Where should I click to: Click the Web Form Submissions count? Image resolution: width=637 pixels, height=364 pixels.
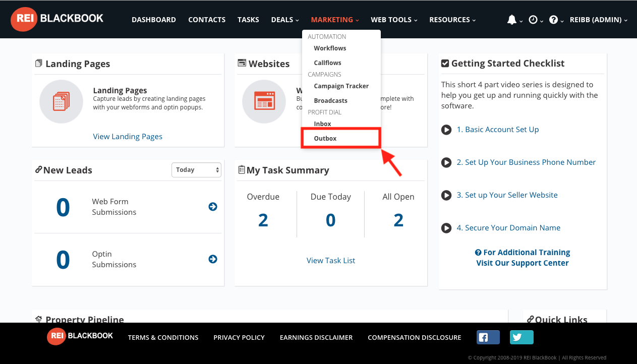63,207
